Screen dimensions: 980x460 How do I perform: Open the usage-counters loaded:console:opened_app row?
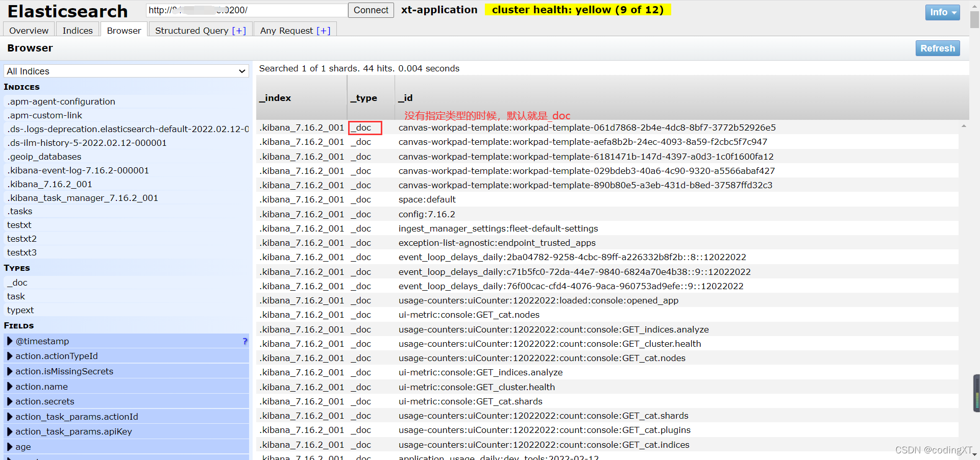(x=607, y=300)
